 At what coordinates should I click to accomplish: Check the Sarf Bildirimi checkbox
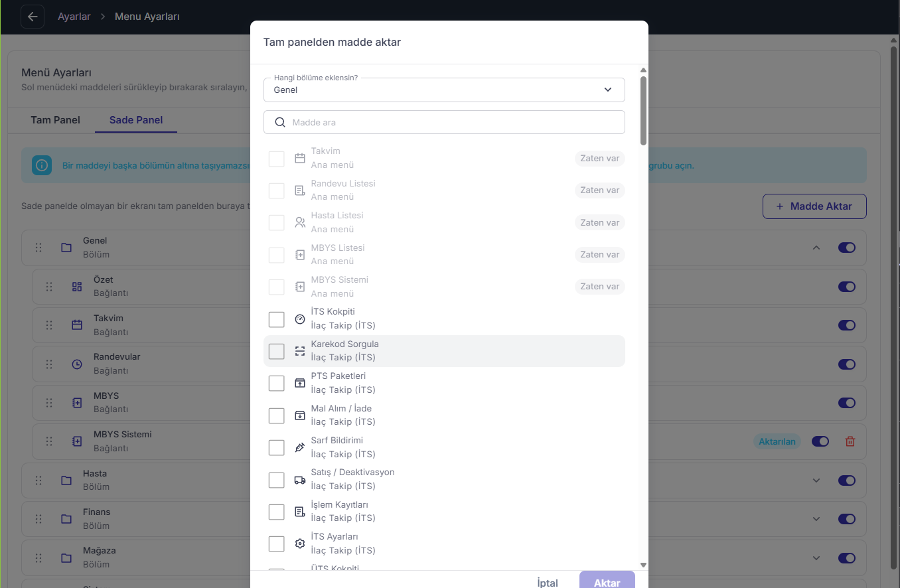[277, 448]
